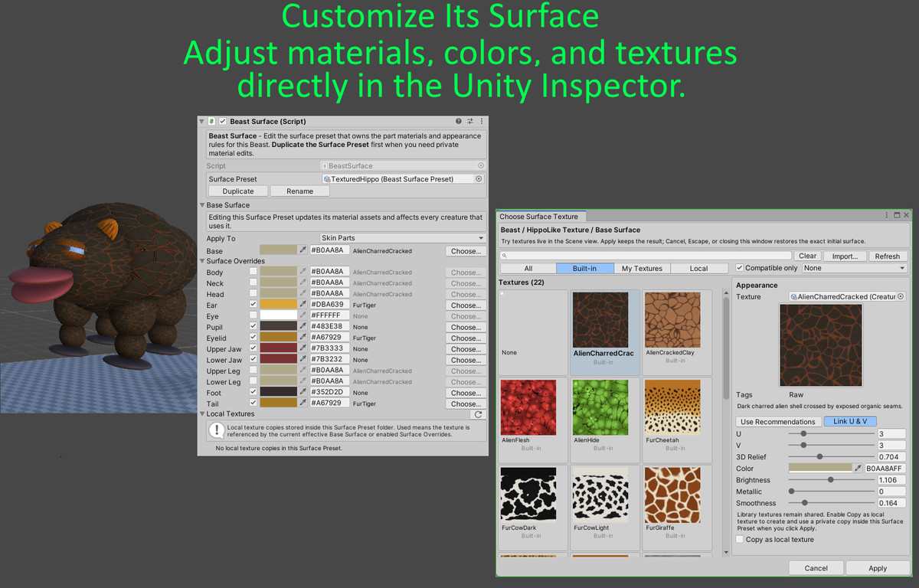
Task: Click the AlienCharredCracked texture asset icon
Action: (794, 296)
